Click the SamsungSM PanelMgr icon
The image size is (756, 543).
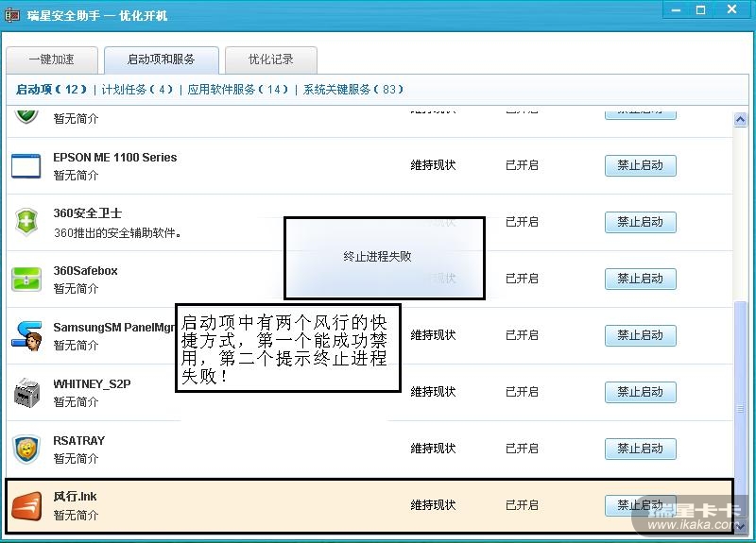(x=27, y=336)
